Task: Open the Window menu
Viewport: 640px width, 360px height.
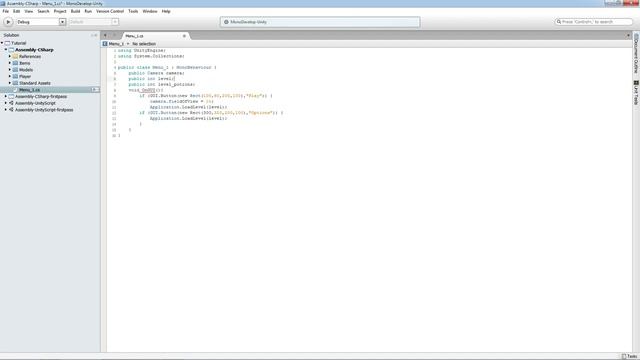Action: click(x=150, y=11)
